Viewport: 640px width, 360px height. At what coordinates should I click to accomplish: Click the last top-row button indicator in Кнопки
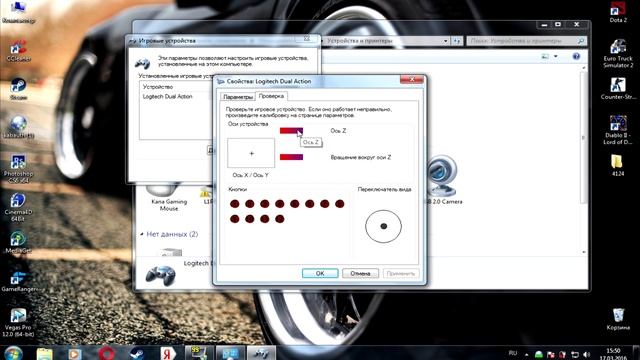click(x=340, y=204)
